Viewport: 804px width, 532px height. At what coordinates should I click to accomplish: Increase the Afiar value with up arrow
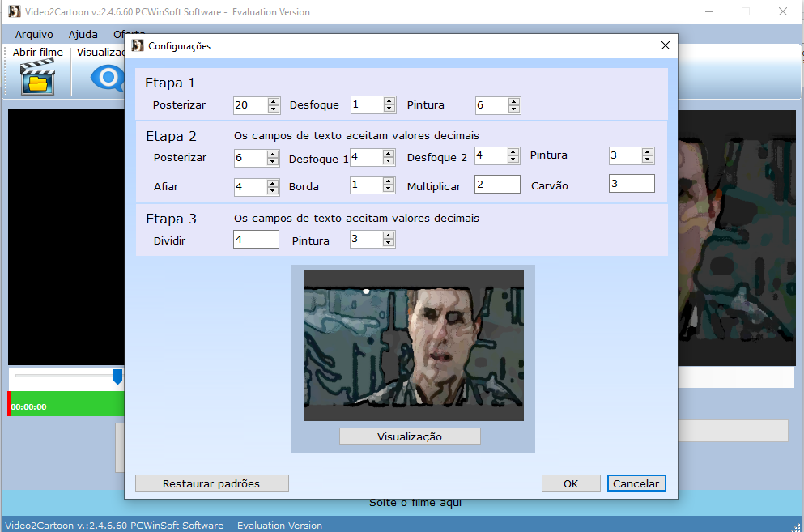point(274,183)
